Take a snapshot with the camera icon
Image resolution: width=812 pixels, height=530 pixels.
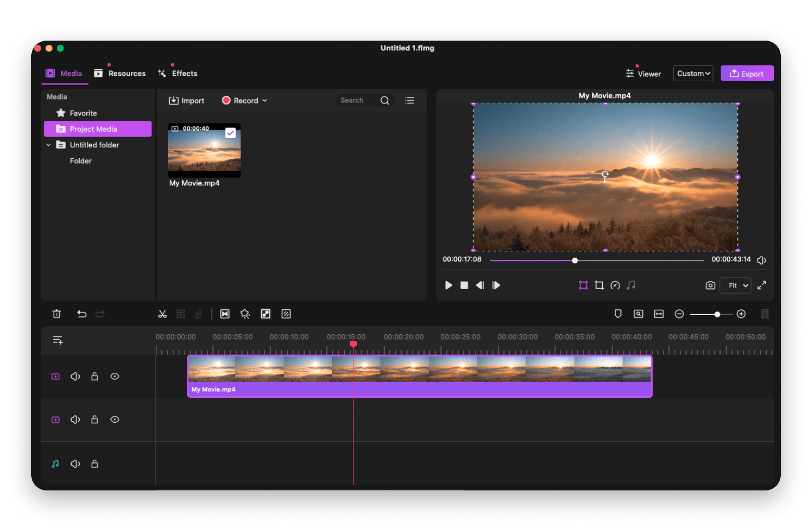click(710, 285)
